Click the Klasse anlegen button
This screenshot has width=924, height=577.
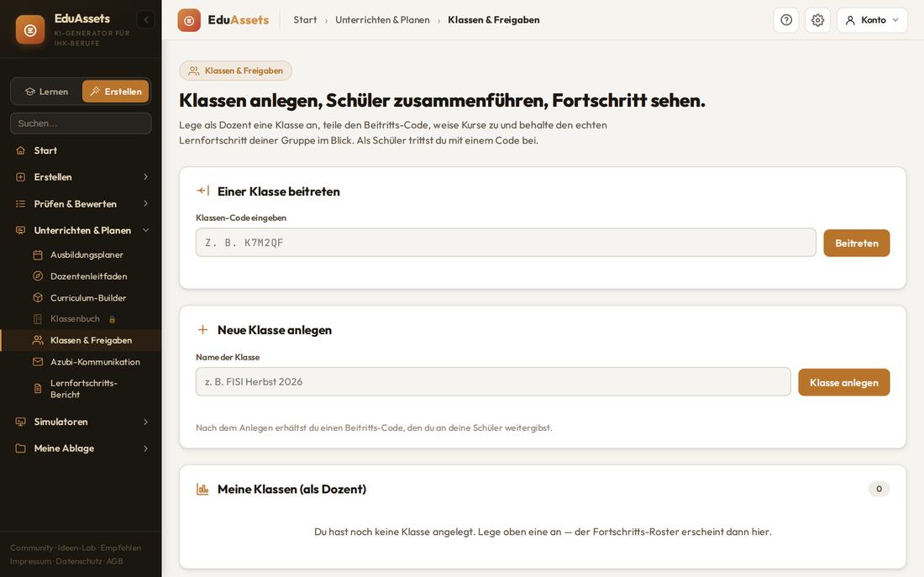pyautogui.click(x=844, y=382)
